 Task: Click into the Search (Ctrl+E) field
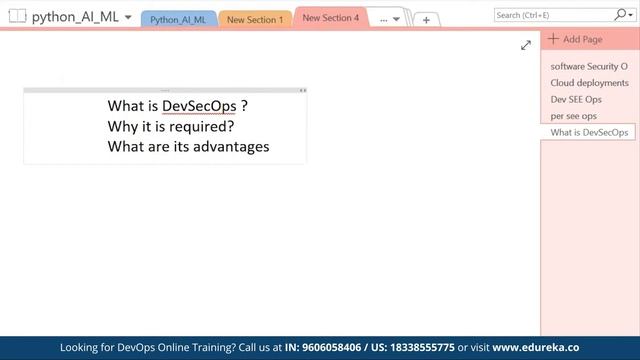pos(553,15)
